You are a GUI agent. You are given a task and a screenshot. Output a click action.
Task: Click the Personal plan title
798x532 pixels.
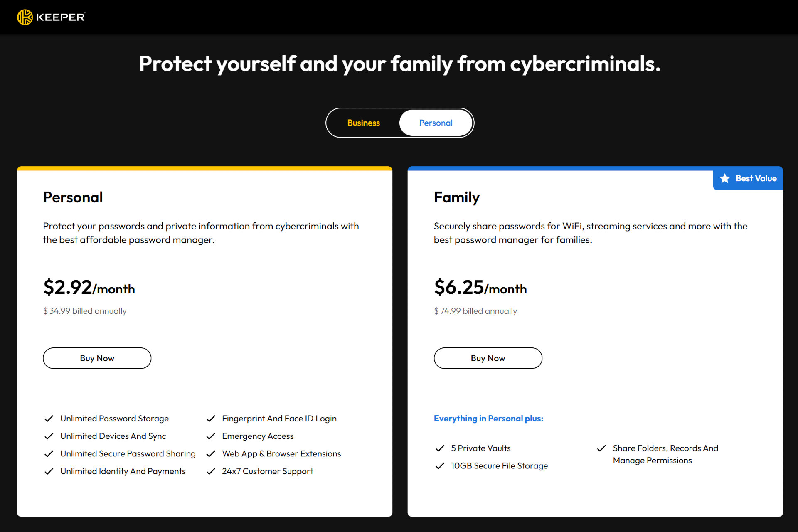pos(73,197)
